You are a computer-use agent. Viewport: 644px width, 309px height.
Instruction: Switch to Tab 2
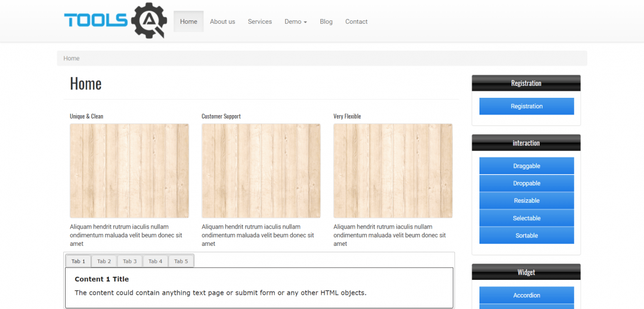104,261
